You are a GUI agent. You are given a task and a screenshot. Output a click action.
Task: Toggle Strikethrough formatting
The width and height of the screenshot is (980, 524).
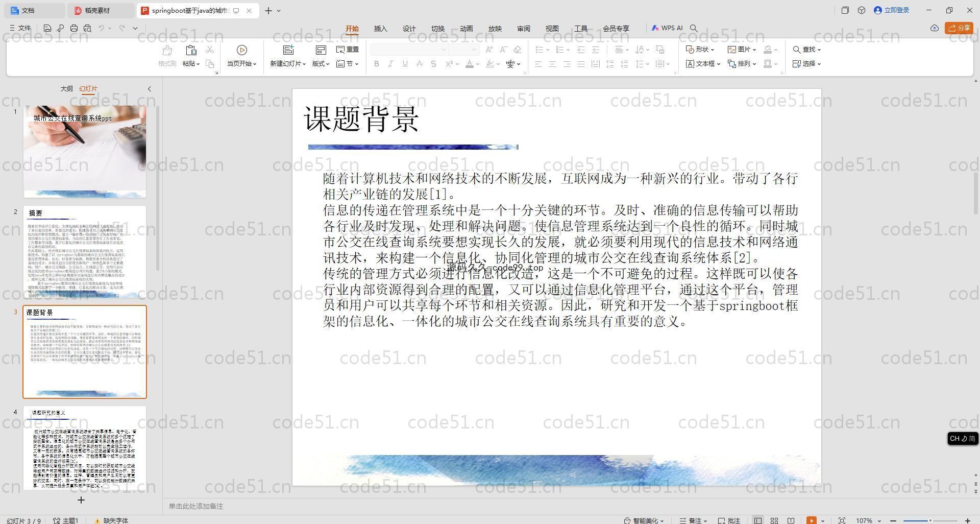pos(419,64)
